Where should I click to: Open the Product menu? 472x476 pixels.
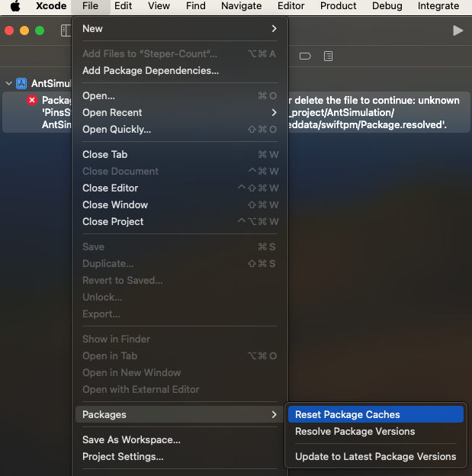(x=338, y=6)
